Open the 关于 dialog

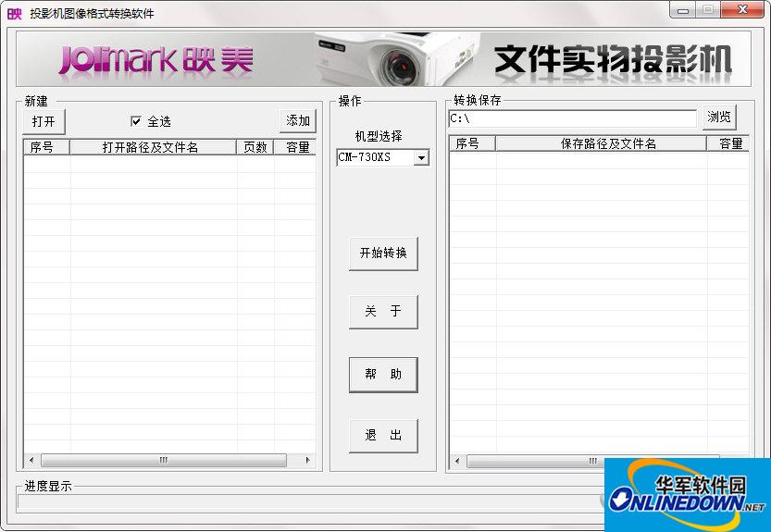(x=383, y=312)
